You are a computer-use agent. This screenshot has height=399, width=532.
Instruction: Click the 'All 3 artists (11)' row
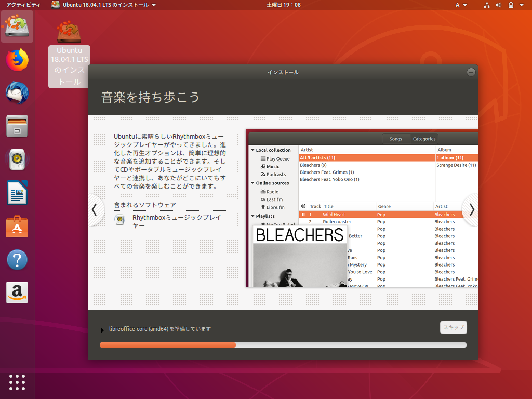(x=367, y=158)
